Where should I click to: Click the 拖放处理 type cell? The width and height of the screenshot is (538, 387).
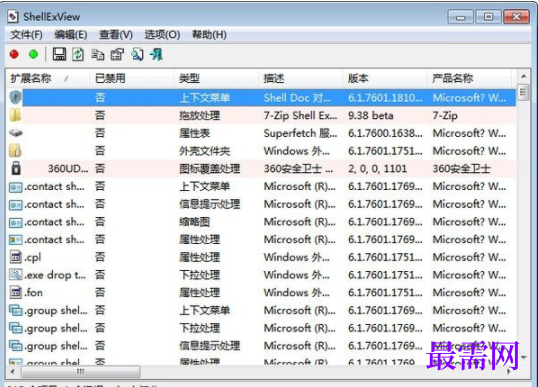[x=199, y=115]
